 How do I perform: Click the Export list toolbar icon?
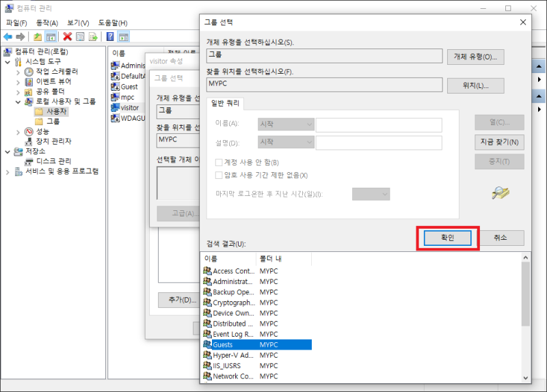pos(93,37)
